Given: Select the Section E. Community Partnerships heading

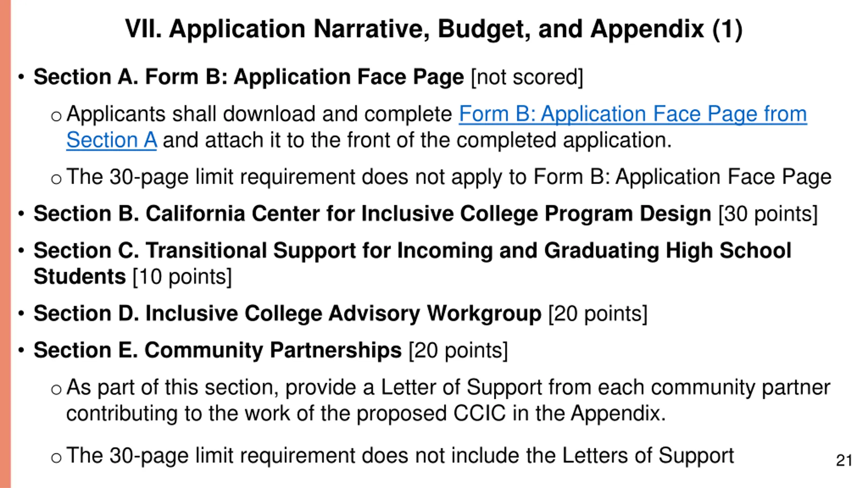Looking at the screenshot, I should pos(218,350).
